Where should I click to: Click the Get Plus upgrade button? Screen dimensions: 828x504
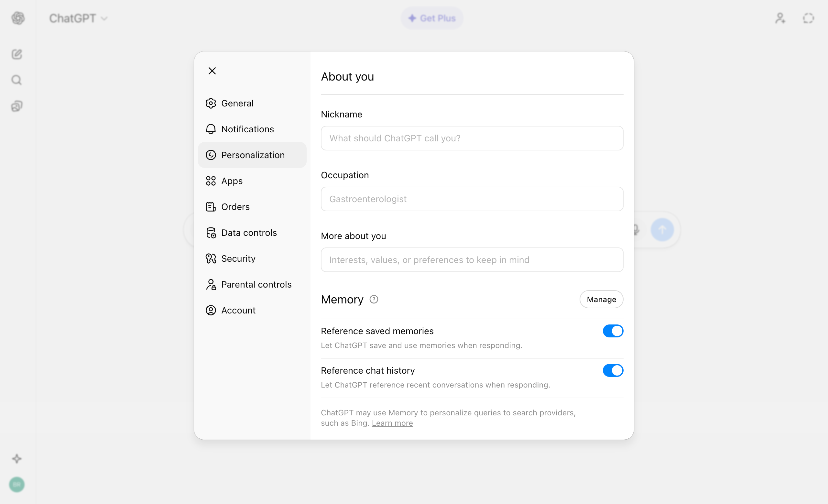click(432, 18)
